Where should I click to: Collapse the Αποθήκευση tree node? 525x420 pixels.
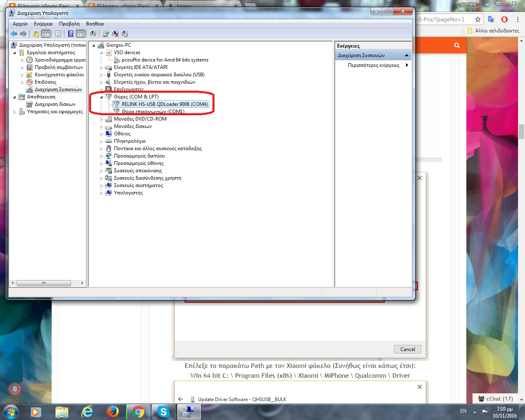click(x=15, y=97)
